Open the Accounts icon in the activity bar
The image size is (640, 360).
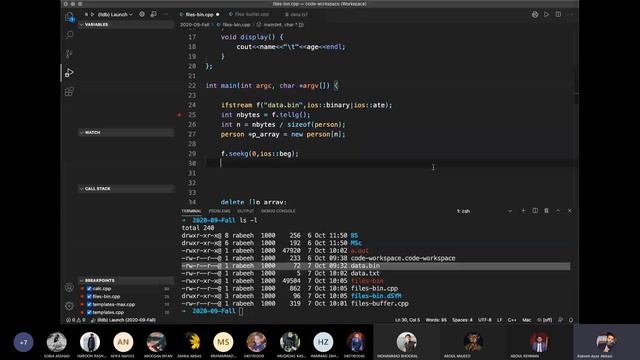pyautogui.click(x=69, y=287)
